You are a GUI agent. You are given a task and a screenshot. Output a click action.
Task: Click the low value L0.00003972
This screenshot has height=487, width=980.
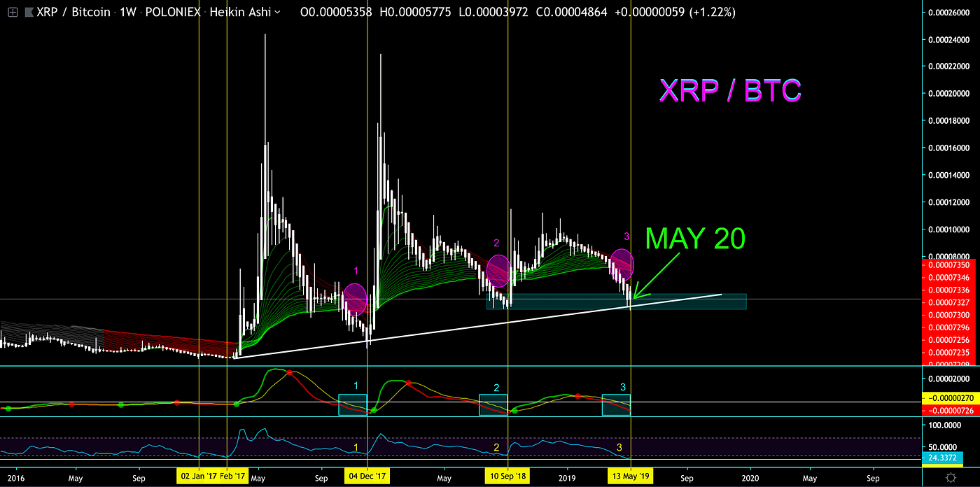tap(493, 13)
